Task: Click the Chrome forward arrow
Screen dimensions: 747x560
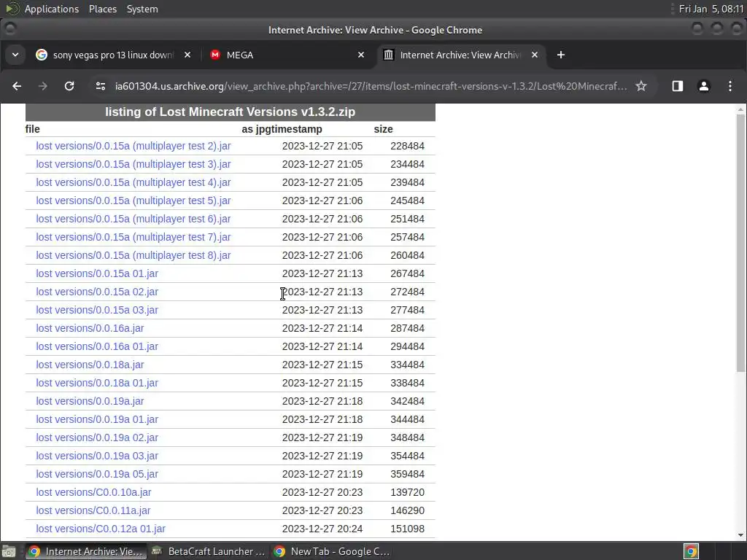Action: (x=43, y=86)
